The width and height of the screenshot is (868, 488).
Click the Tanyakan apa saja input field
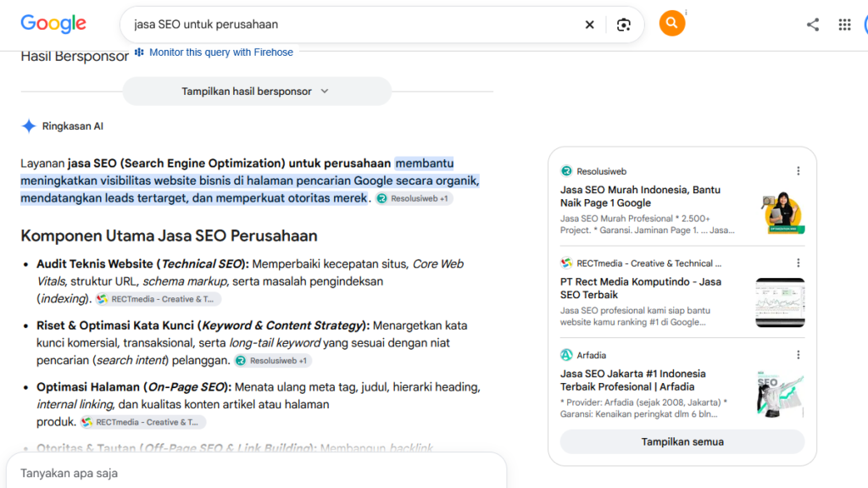(256, 473)
